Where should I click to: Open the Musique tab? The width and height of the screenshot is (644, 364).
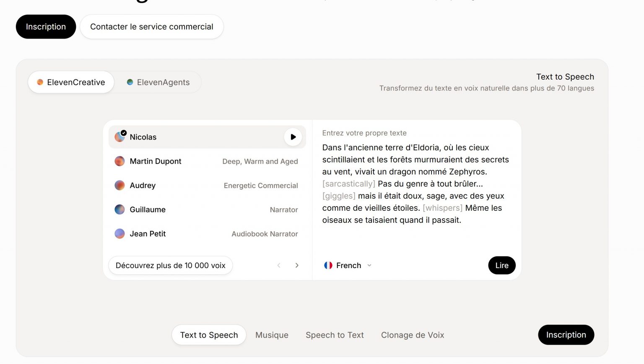click(x=272, y=335)
